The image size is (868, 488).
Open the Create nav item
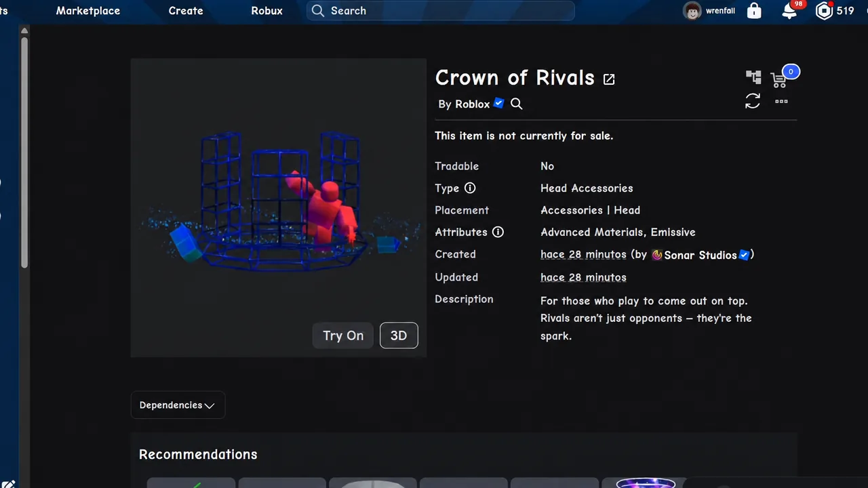click(186, 11)
